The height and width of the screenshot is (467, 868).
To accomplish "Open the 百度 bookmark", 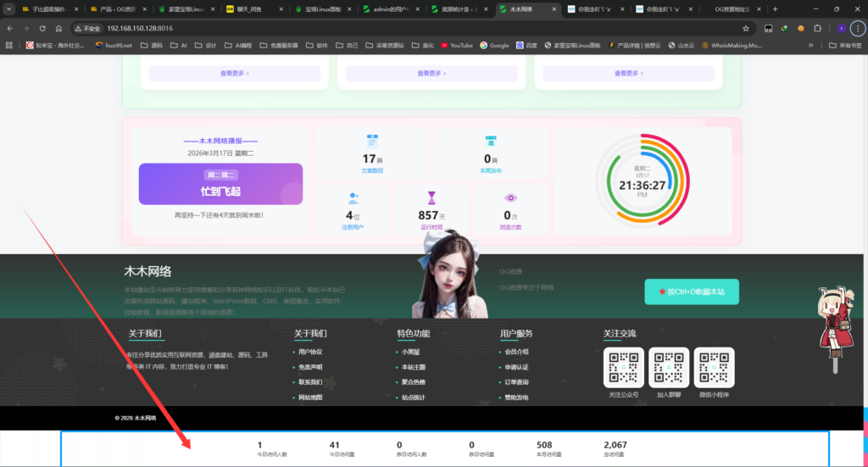I will (526, 46).
